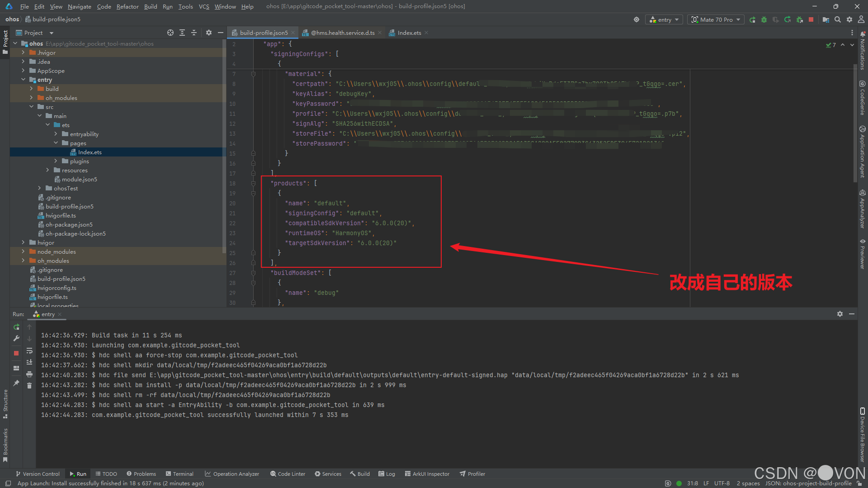
Task: Toggle scroll to end in Run console
Action: [x=29, y=362]
